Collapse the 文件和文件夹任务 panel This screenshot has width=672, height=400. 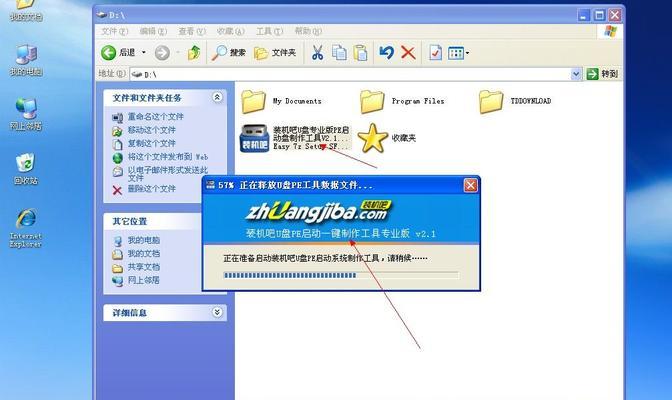point(217,97)
